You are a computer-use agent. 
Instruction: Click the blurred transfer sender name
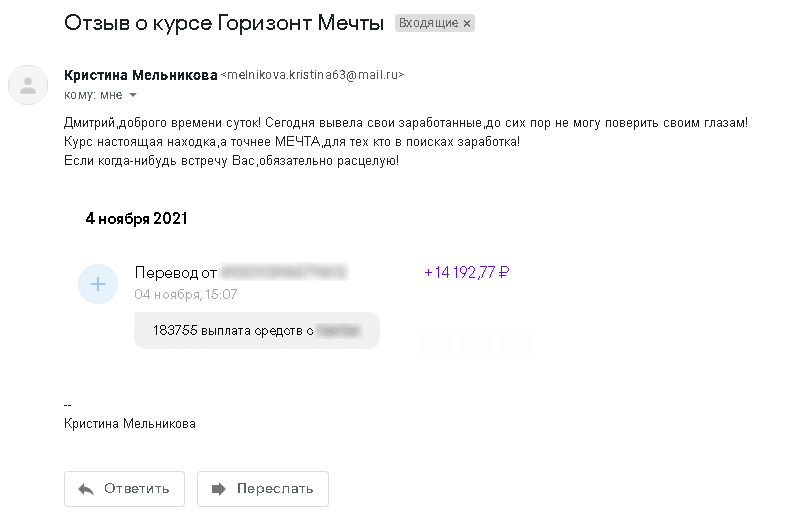(x=284, y=272)
